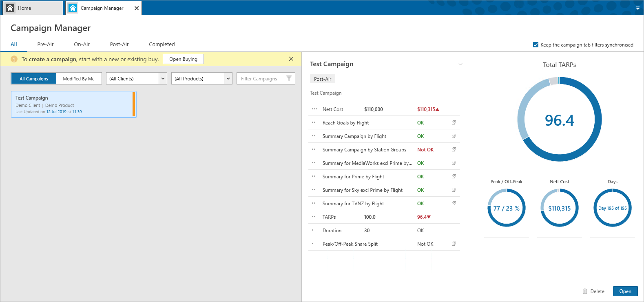The height and width of the screenshot is (302, 644).
Task: Open Summary for MediaWorks excl Prime report icon
Action: (454, 163)
